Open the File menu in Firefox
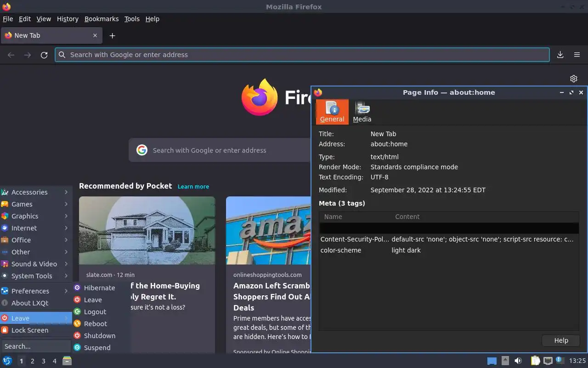 click(8, 19)
